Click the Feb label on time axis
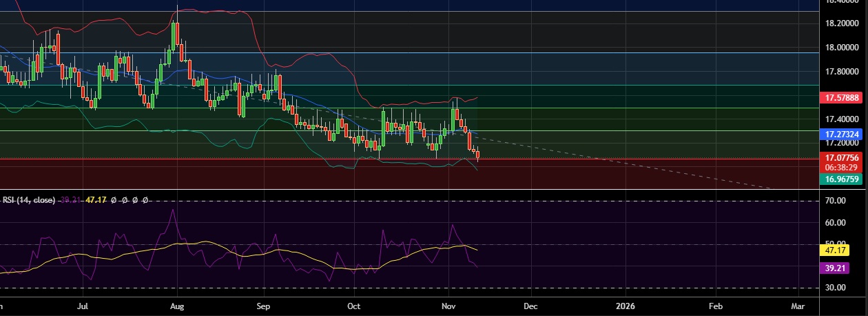The width and height of the screenshot is (868, 316). (x=716, y=305)
